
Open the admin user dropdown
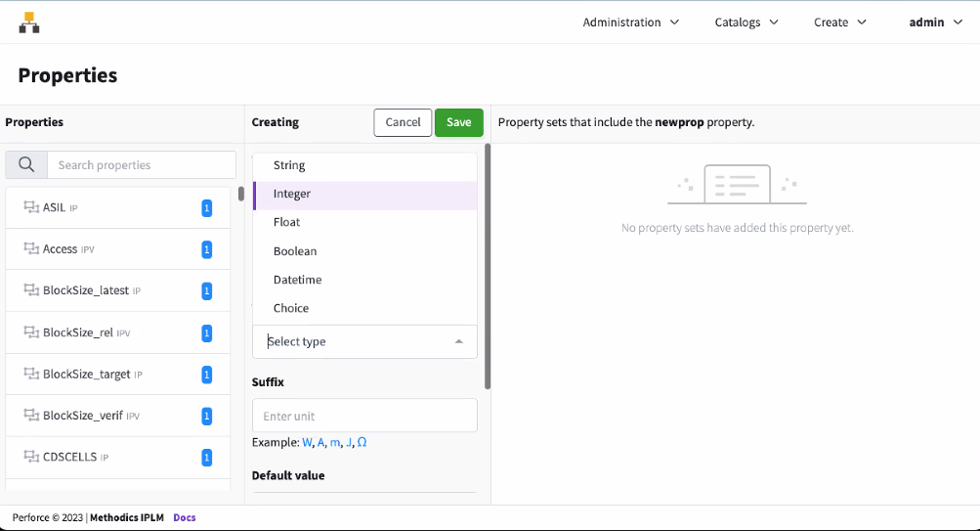tap(935, 22)
